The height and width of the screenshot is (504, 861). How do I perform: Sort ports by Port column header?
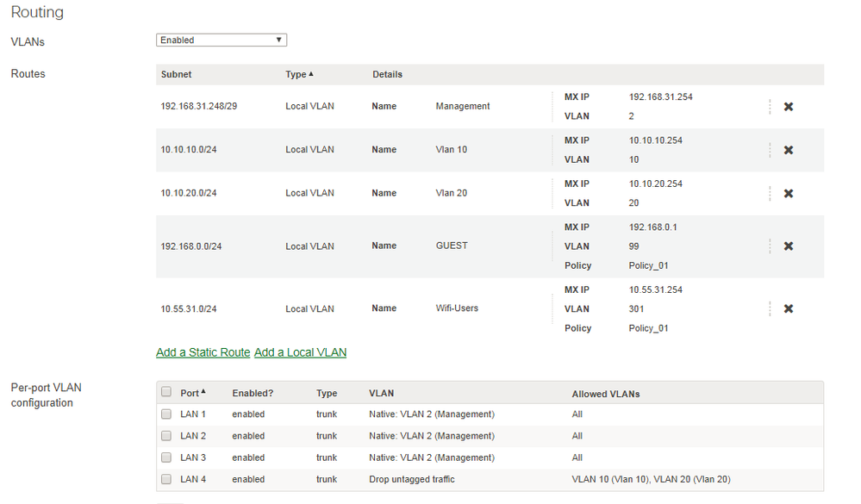192,393
